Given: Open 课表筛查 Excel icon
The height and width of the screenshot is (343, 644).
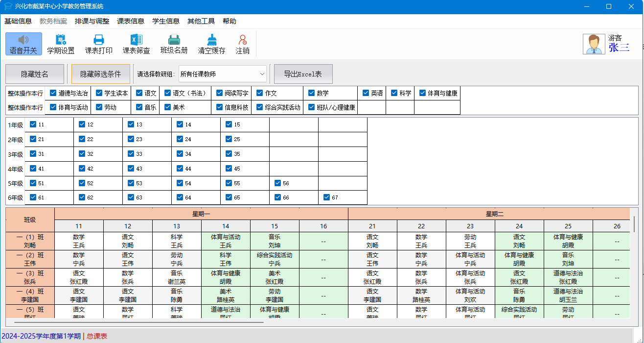Looking at the screenshot, I should (136, 40).
